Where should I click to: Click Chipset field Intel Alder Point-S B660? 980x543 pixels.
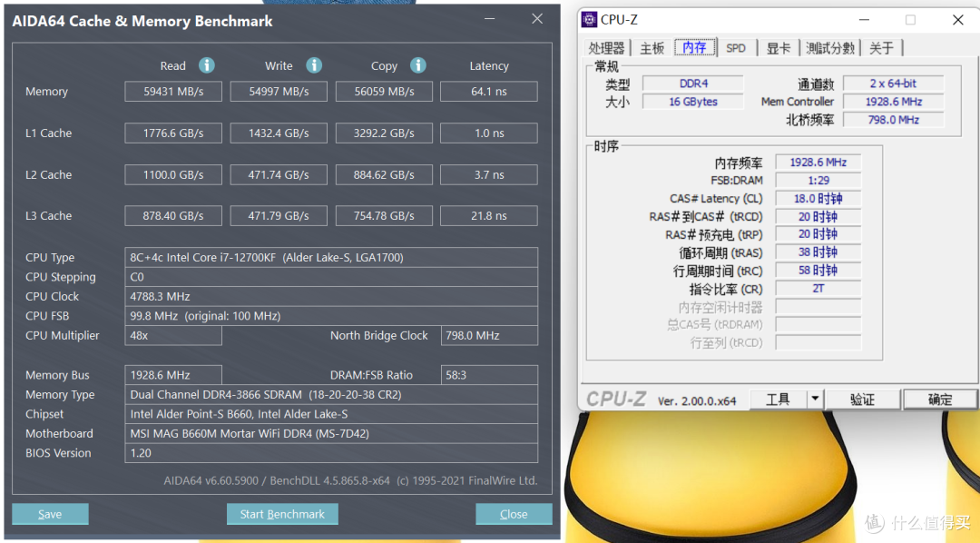(x=331, y=414)
